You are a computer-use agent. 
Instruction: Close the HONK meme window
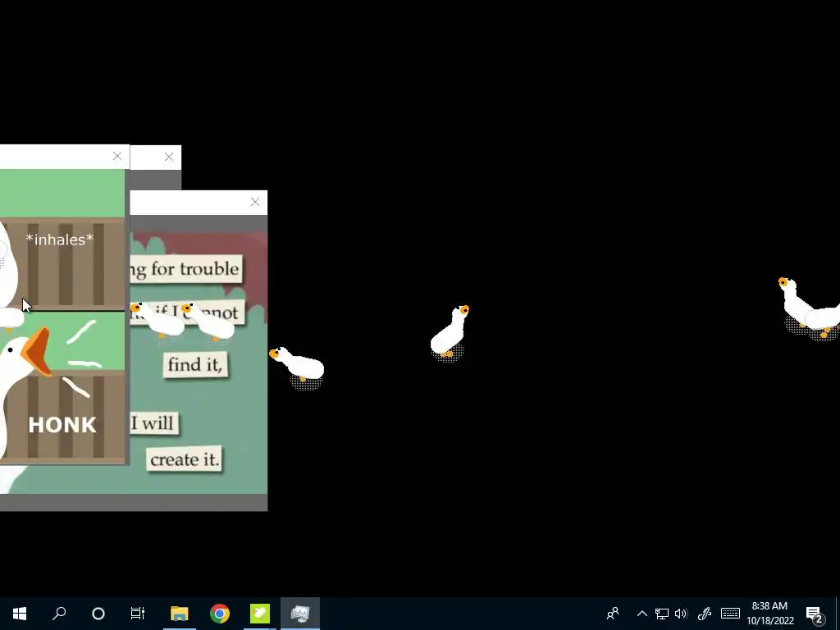117,157
